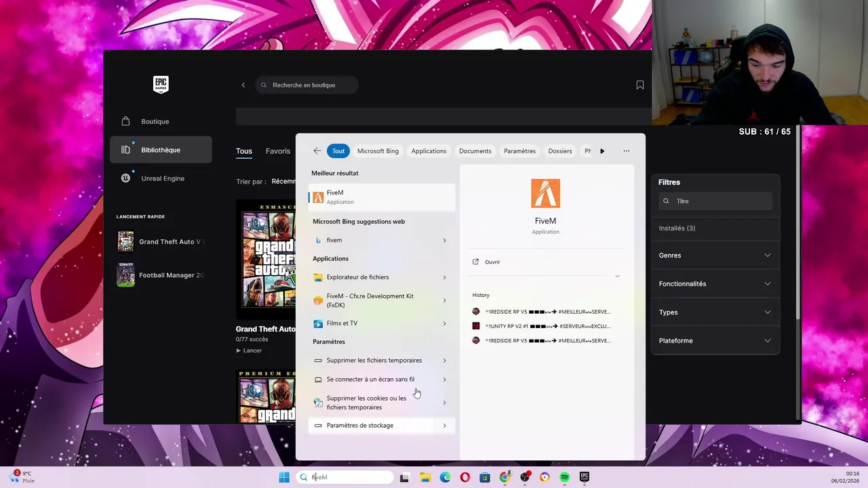Expand the Plateforme filter

715,341
